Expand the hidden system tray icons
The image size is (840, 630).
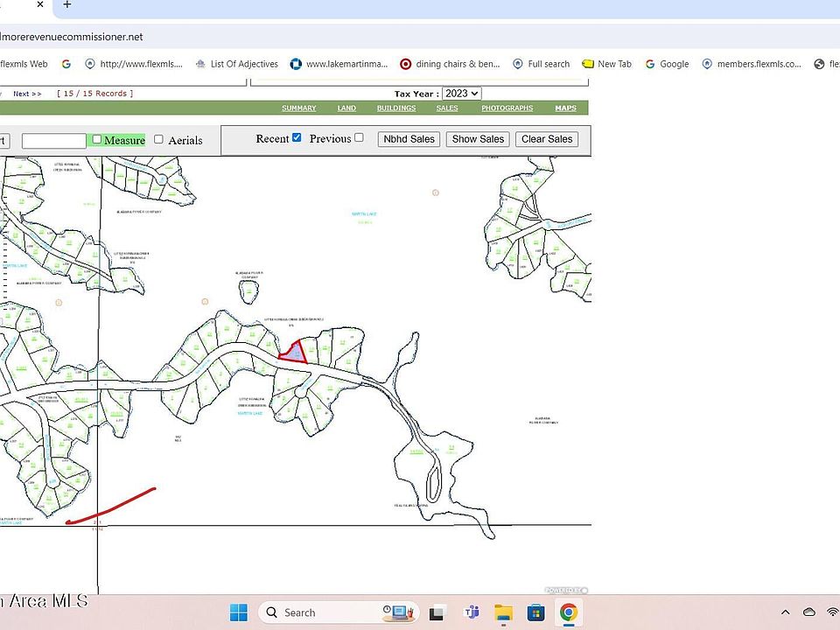(x=785, y=612)
